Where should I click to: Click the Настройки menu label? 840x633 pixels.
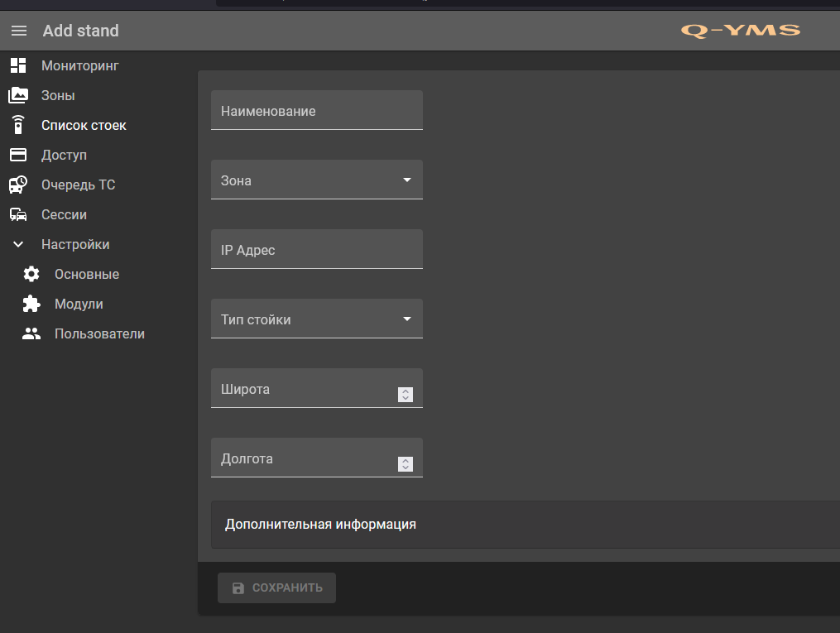pyautogui.click(x=75, y=245)
